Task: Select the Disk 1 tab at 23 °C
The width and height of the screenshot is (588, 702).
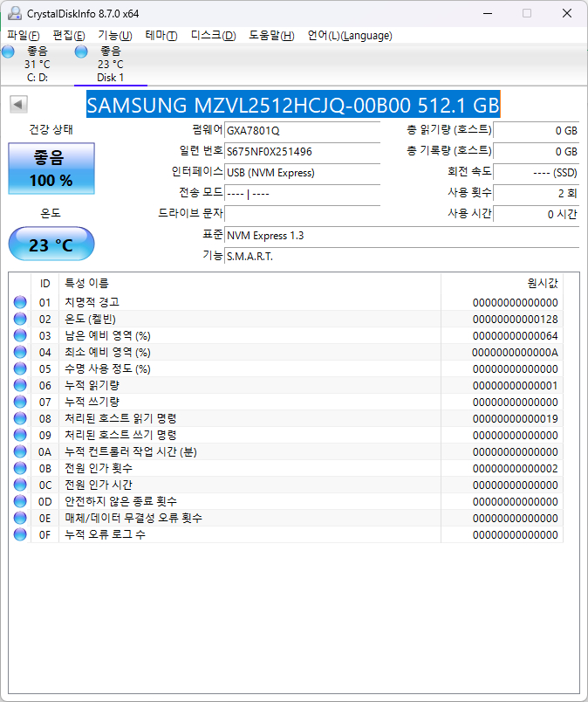Action: point(111,64)
